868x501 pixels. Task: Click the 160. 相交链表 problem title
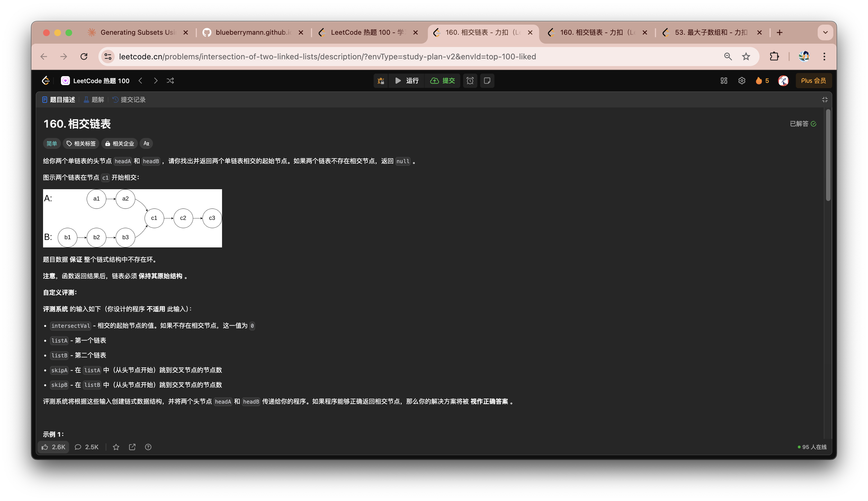coord(77,124)
